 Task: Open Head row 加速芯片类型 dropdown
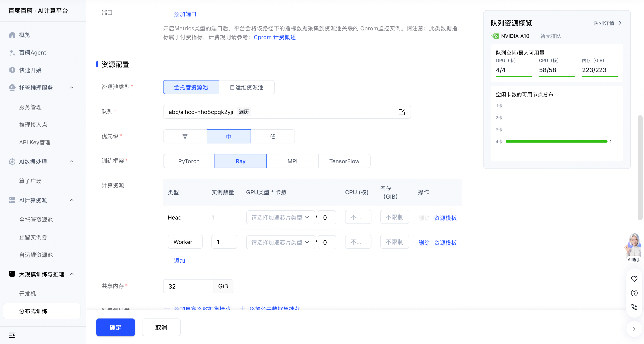point(280,217)
